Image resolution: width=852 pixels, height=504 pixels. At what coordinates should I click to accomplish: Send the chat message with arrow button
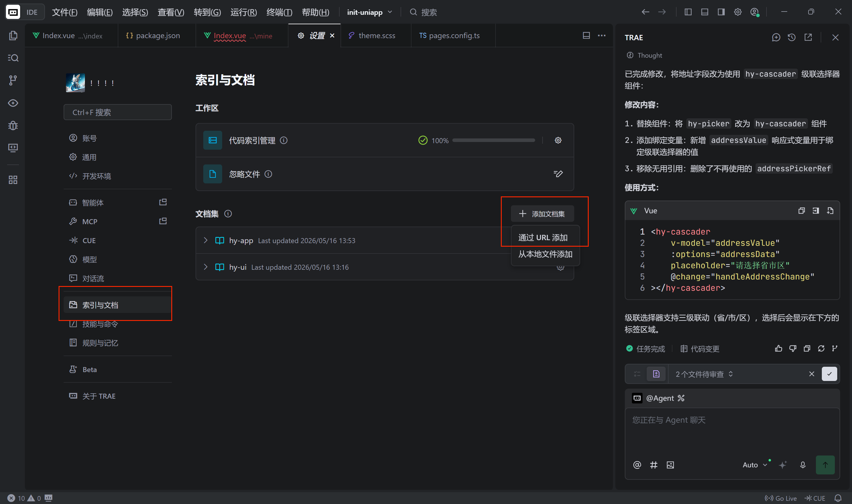click(x=825, y=465)
